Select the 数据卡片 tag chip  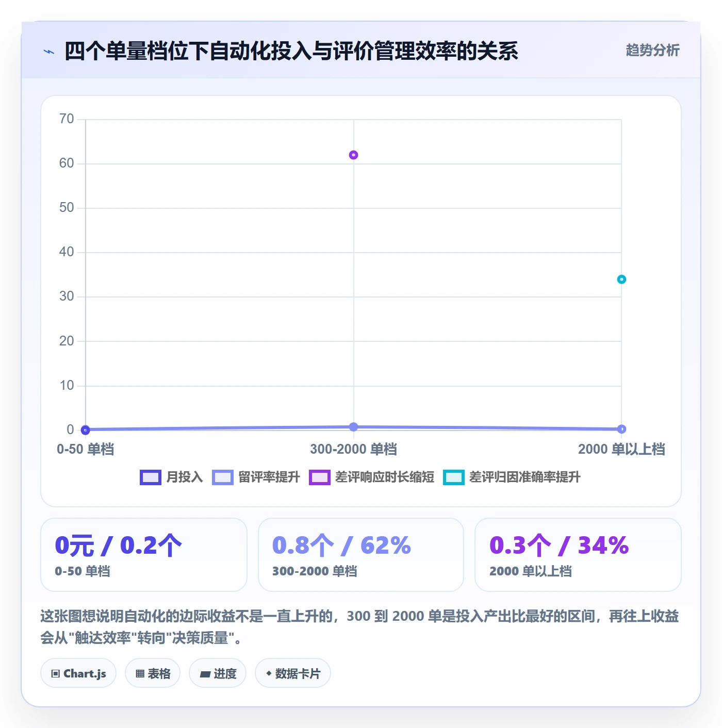[293, 673]
